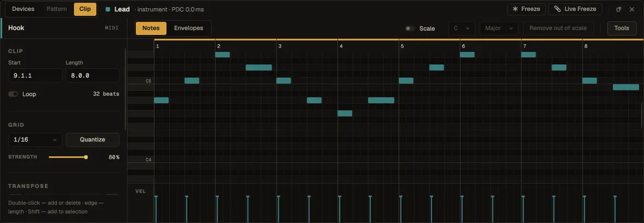The height and width of the screenshot is (223, 644).
Task: Open the 1/16 grid dropdown
Action: (35, 139)
